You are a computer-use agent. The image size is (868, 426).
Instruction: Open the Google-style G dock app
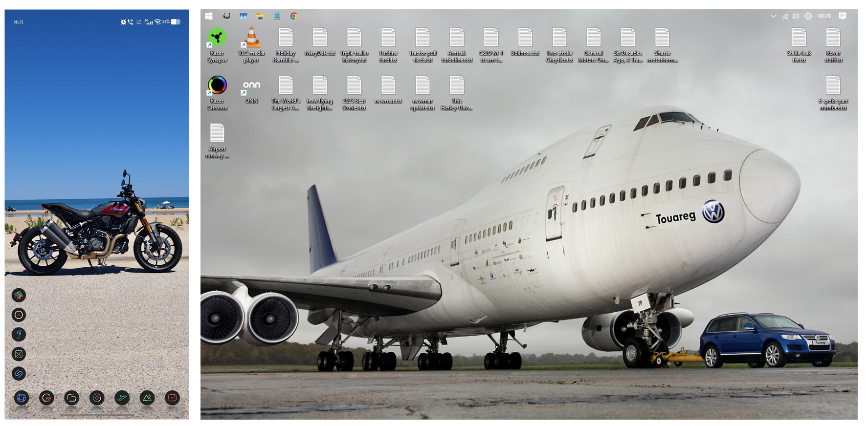[46, 398]
